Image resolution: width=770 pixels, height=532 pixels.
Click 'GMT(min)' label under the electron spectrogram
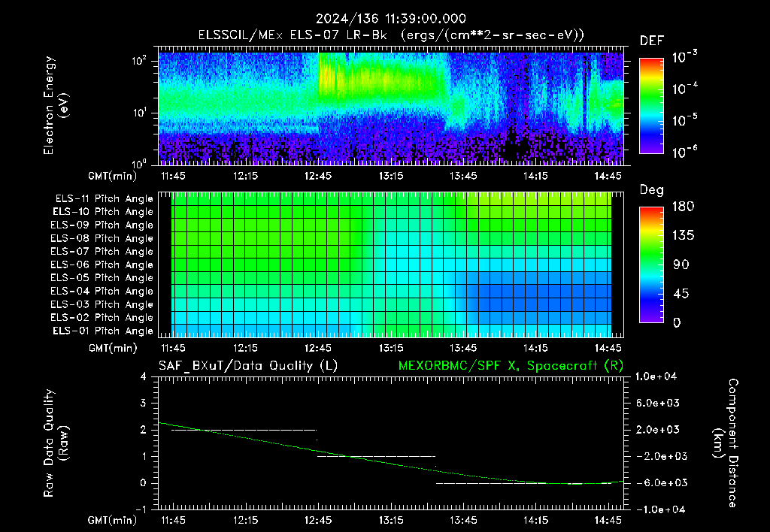tap(113, 176)
